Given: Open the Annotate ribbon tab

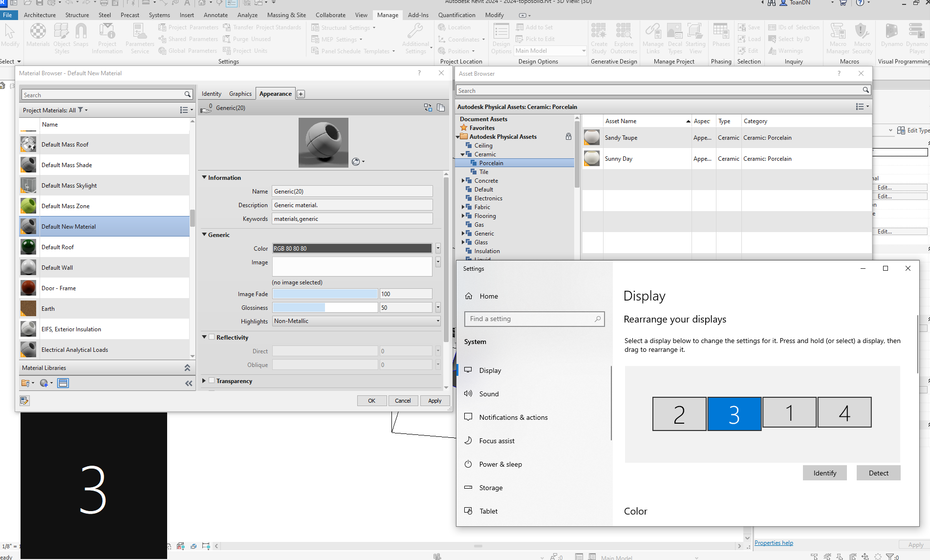Looking at the screenshot, I should coord(216,15).
